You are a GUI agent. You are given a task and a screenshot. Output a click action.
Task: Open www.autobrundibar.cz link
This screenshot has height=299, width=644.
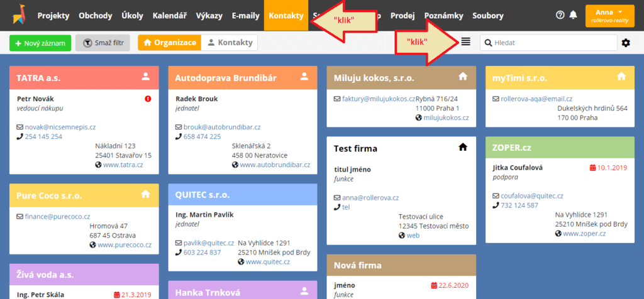[275, 165]
